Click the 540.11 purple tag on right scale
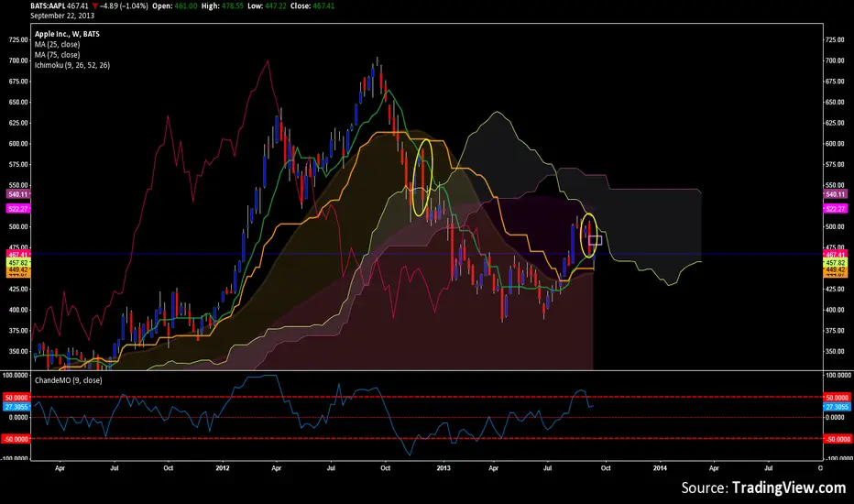 (x=836, y=194)
